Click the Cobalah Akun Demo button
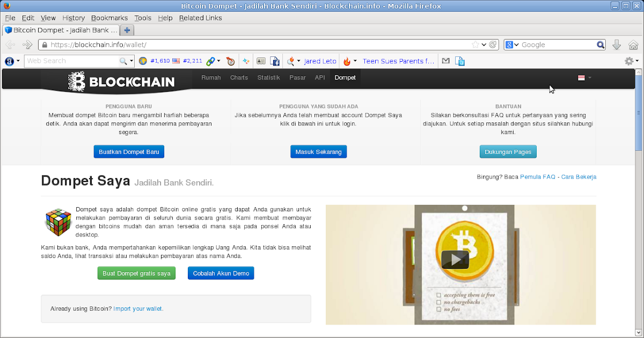The image size is (644, 338). [221, 273]
